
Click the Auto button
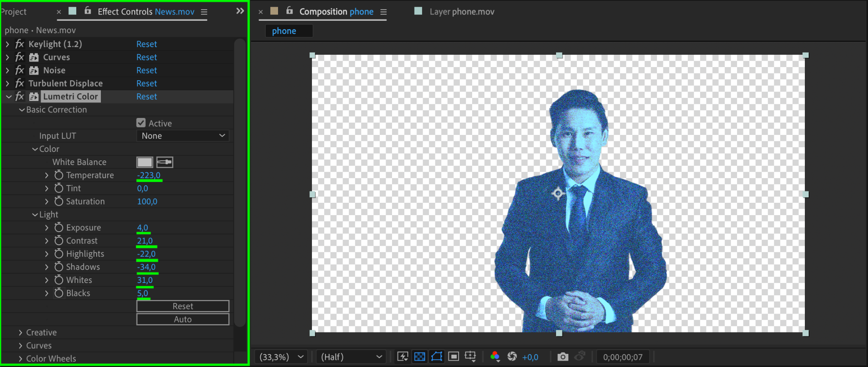183,319
